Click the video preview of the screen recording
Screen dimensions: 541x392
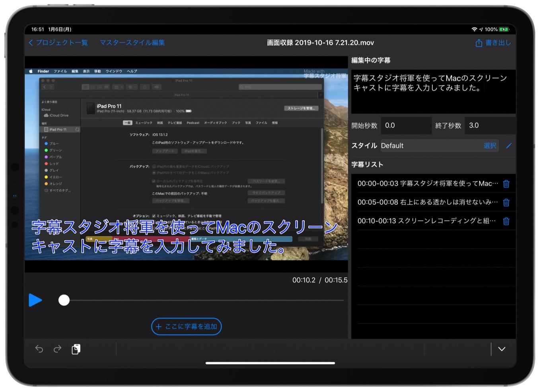pos(186,164)
